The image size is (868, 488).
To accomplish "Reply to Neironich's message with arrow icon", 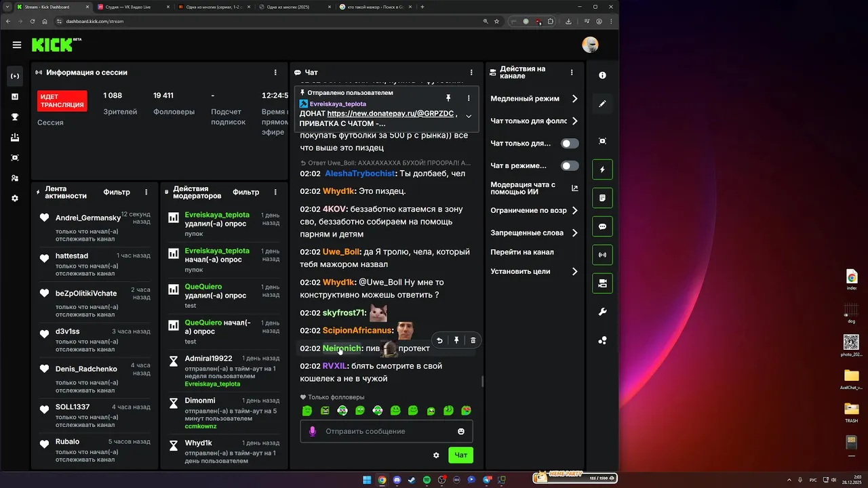I will 439,340.
